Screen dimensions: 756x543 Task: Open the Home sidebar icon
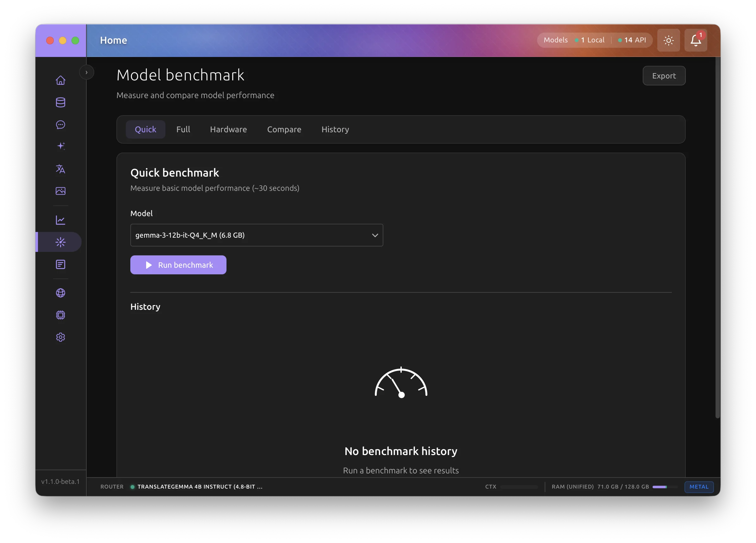coord(60,80)
